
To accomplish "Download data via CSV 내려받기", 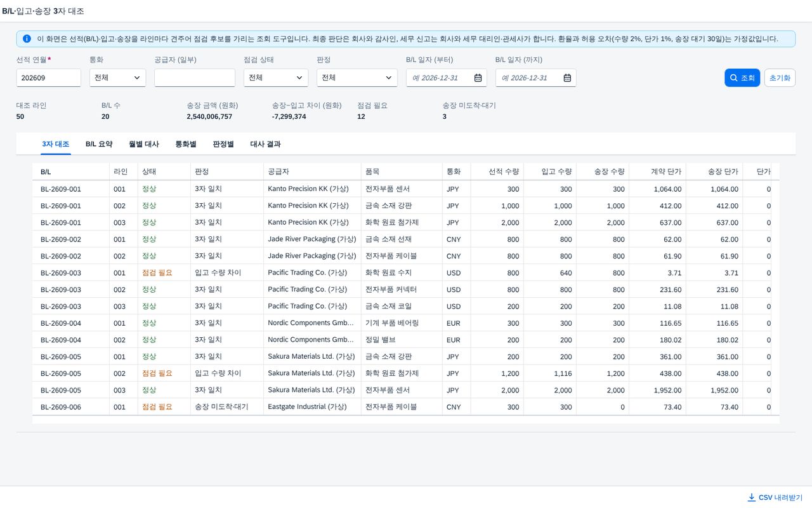I will coord(775,498).
